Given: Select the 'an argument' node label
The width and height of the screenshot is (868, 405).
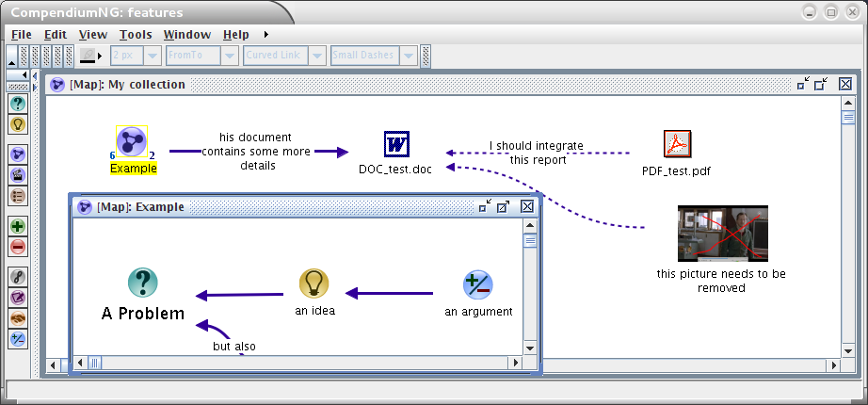Looking at the screenshot, I should (x=478, y=312).
